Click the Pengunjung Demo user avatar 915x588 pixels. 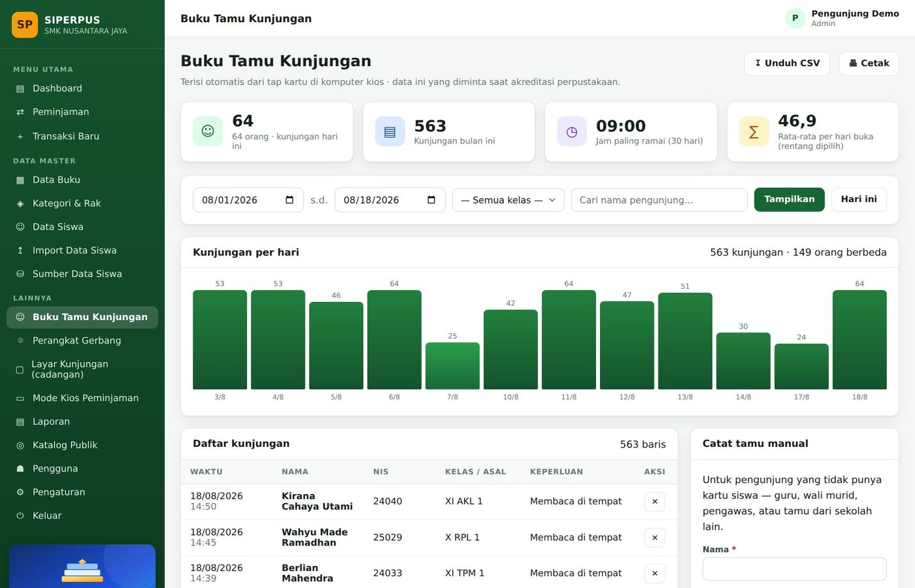pos(795,18)
